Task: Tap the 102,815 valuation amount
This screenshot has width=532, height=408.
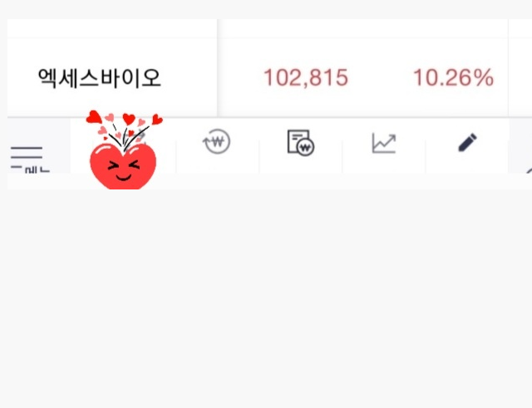Action: coord(306,77)
